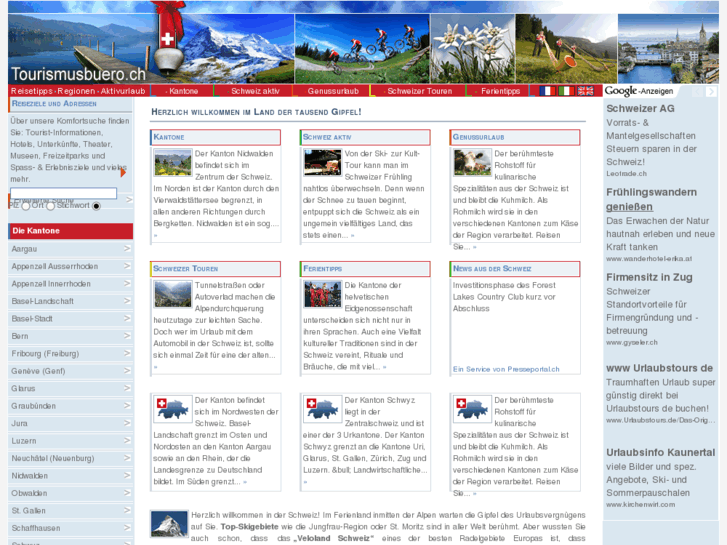Open the Schweizer Touren card heading
This screenshot has height=545, width=727.
pyautogui.click(x=185, y=269)
